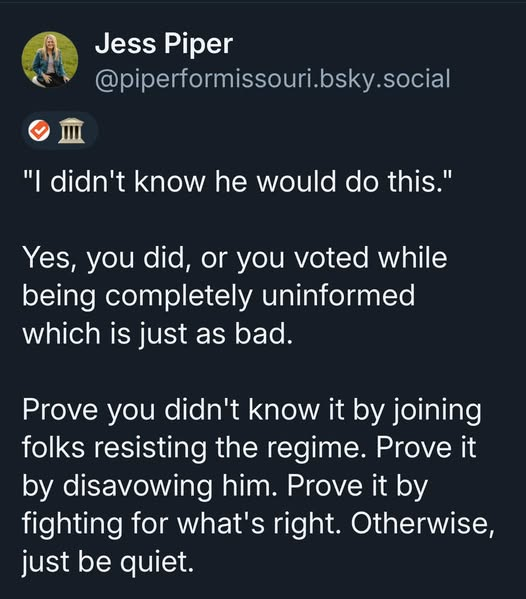Select the word "uninformed" in the post
This screenshot has height=599, width=526.
point(338,295)
